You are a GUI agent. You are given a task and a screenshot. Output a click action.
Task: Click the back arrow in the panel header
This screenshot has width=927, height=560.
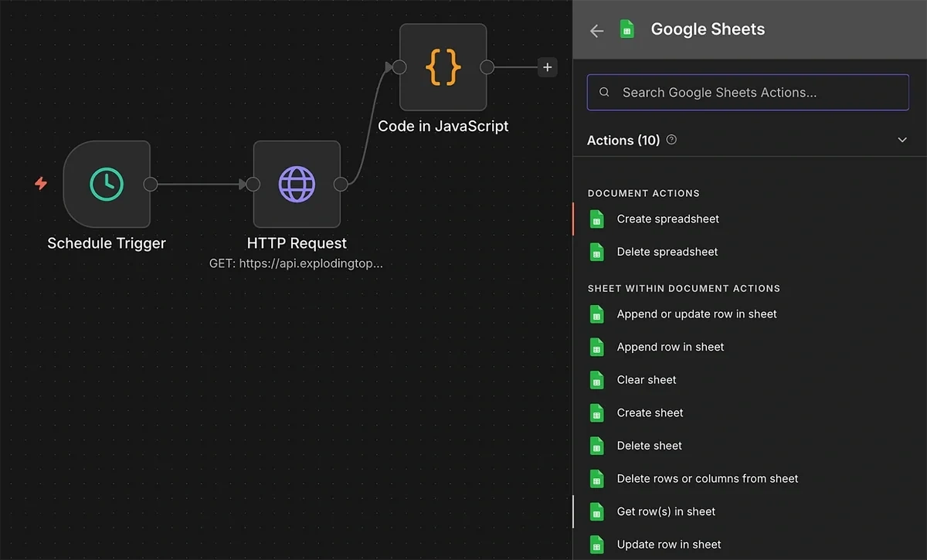tap(596, 29)
